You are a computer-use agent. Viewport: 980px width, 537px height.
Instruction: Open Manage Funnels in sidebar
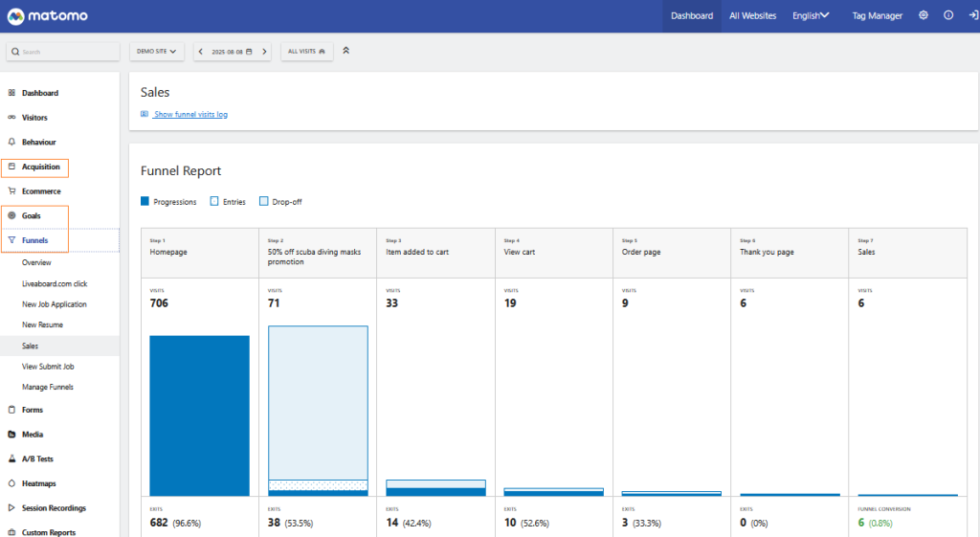48,387
